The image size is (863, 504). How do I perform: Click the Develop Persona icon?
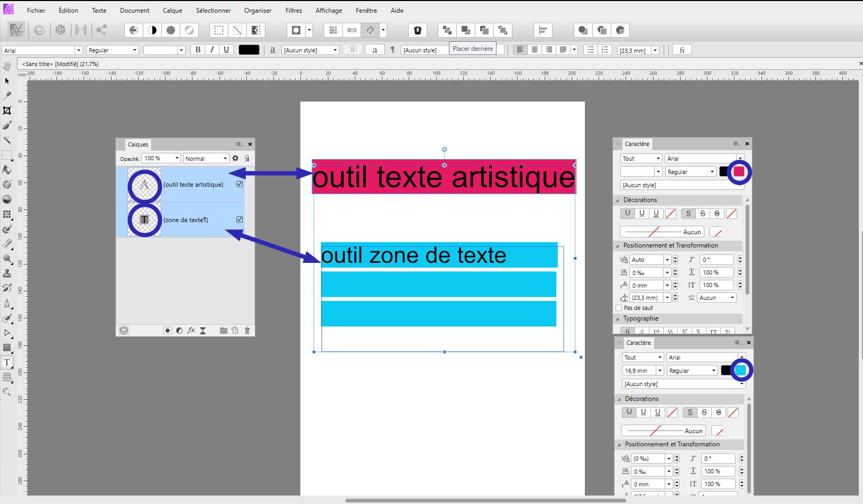coord(60,30)
